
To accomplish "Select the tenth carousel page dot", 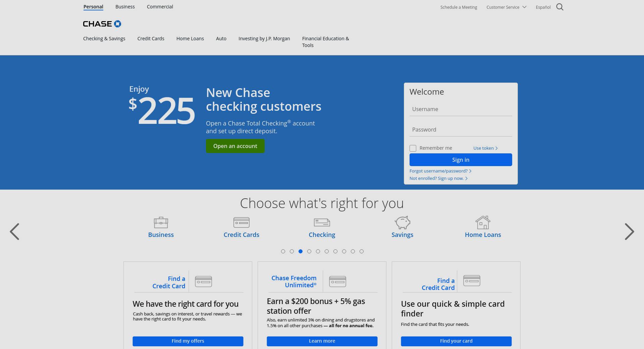I will tap(362, 251).
